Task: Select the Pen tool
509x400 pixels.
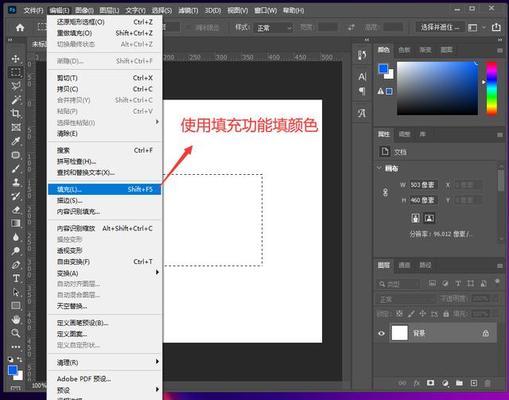Action: (16, 265)
